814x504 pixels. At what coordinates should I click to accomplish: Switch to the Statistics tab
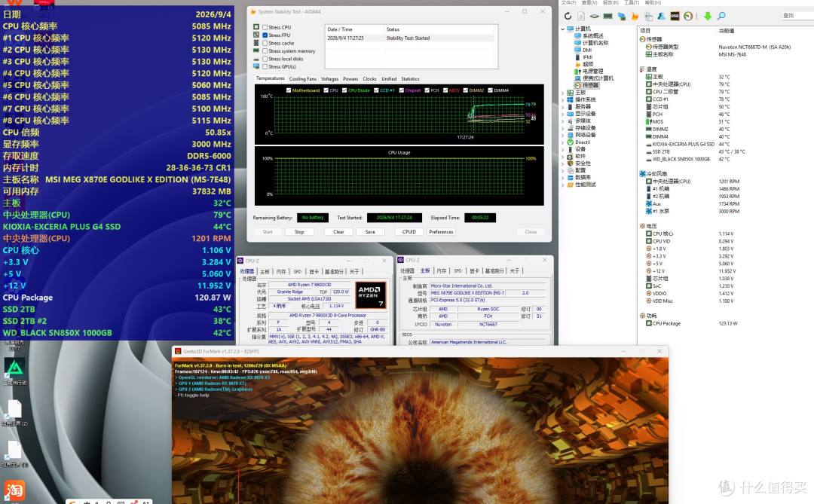coord(410,79)
